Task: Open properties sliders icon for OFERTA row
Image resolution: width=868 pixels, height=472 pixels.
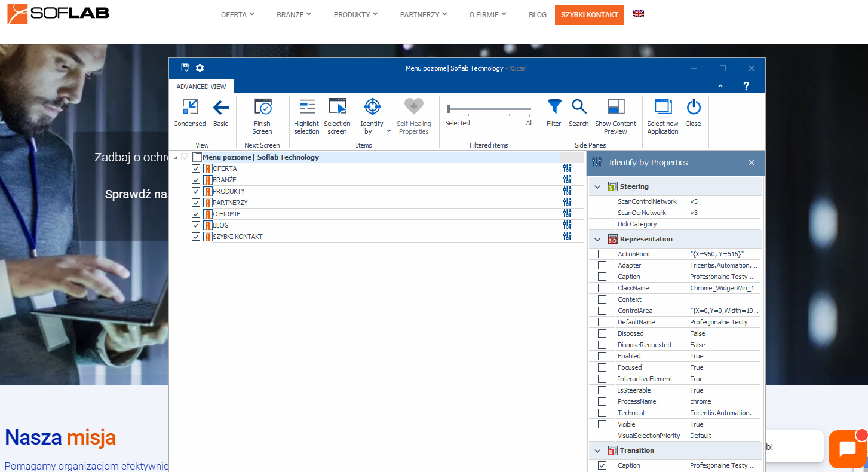Action: (568, 168)
